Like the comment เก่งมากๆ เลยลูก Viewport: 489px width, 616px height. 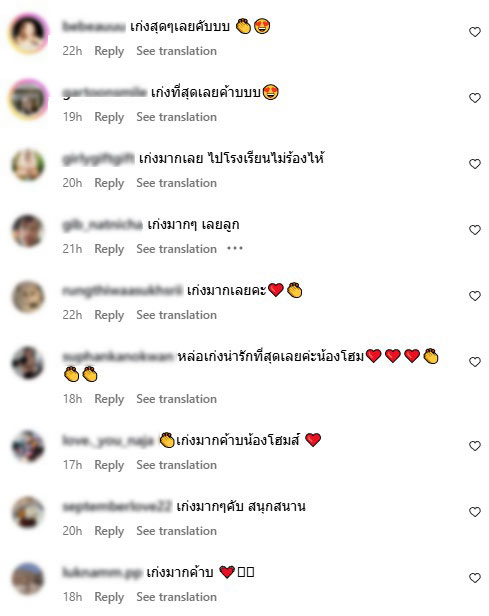click(475, 230)
